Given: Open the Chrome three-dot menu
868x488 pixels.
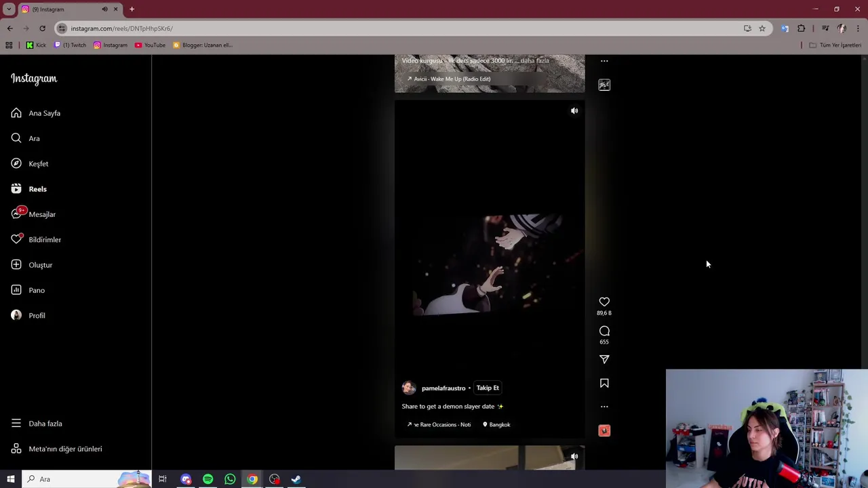Looking at the screenshot, I should pos(858,28).
